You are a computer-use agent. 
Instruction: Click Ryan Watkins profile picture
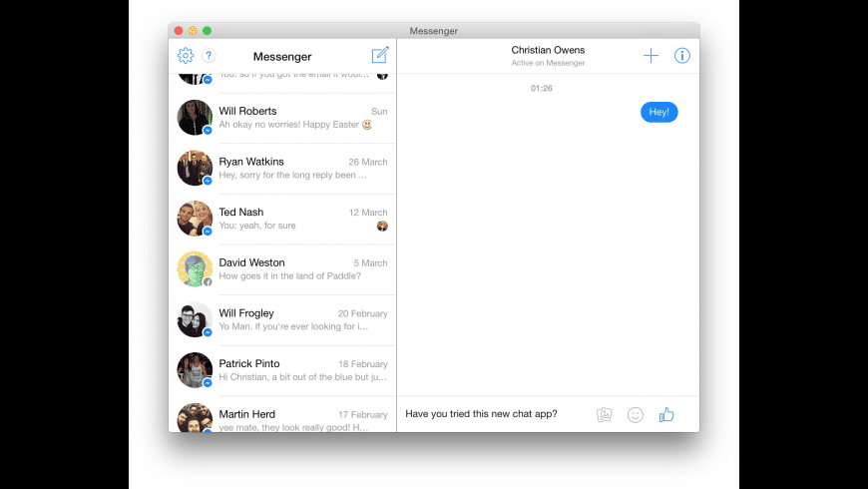(195, 168)
